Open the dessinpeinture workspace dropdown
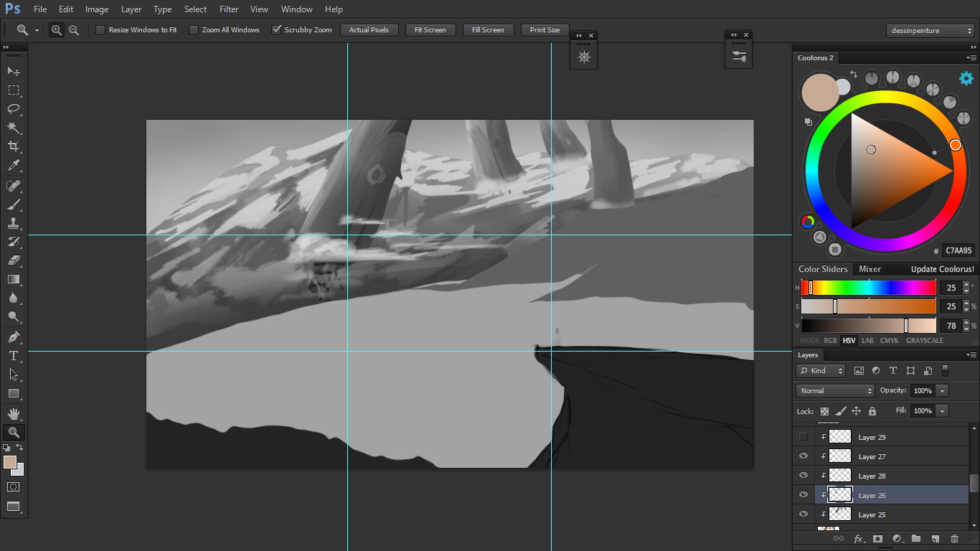The height and width of the screenshot is (551, 980). point(930,30)
